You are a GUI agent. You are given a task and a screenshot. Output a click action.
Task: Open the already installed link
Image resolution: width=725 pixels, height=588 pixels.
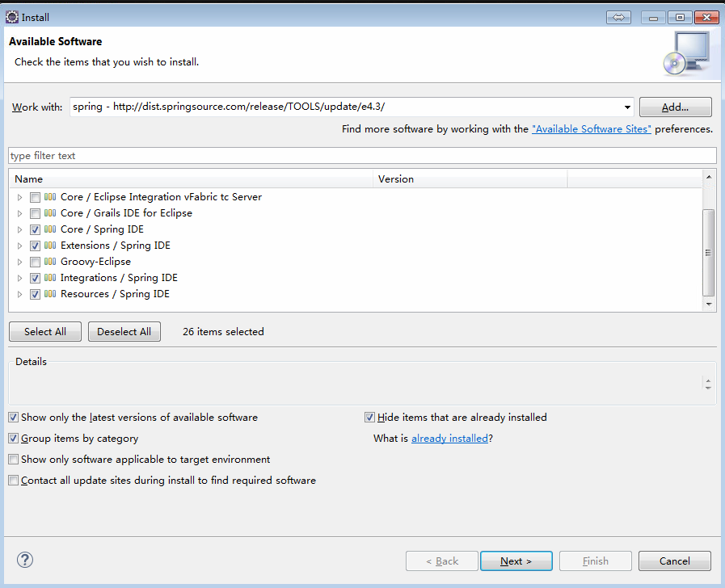coord(450,439)
